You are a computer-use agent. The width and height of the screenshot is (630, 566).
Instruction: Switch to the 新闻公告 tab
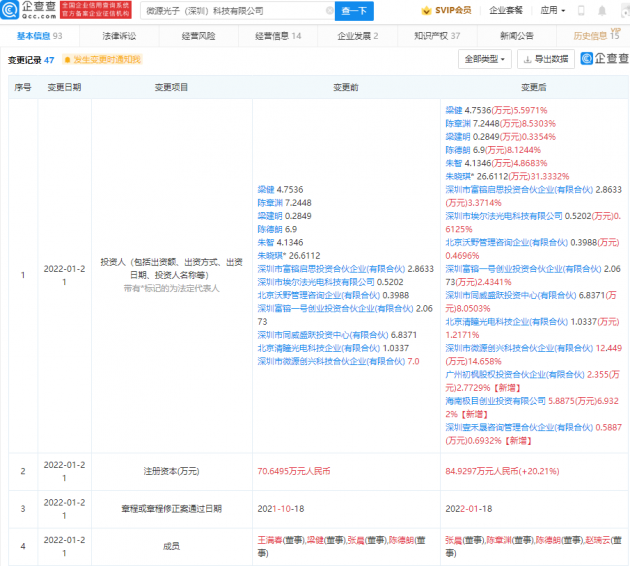(x=517, y=36)
